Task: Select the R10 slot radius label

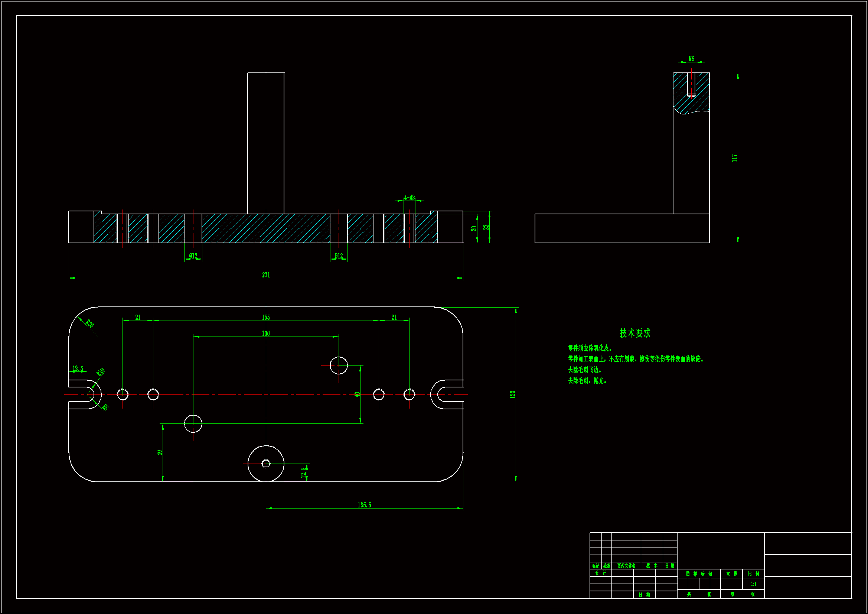Action: point(100,371)
